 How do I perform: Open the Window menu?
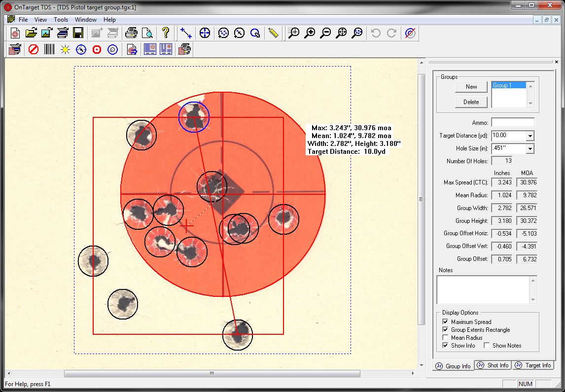85,20
